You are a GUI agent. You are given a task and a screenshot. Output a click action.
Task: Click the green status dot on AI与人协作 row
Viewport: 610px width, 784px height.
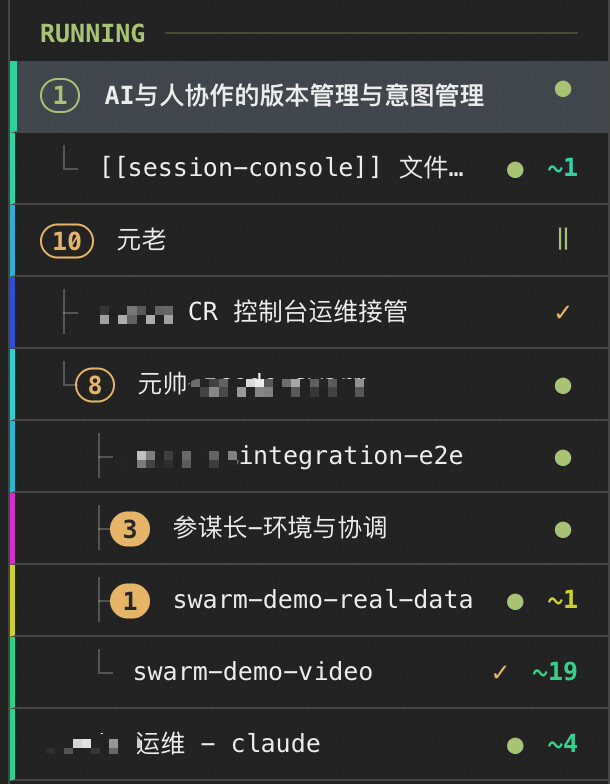point(563,90)
